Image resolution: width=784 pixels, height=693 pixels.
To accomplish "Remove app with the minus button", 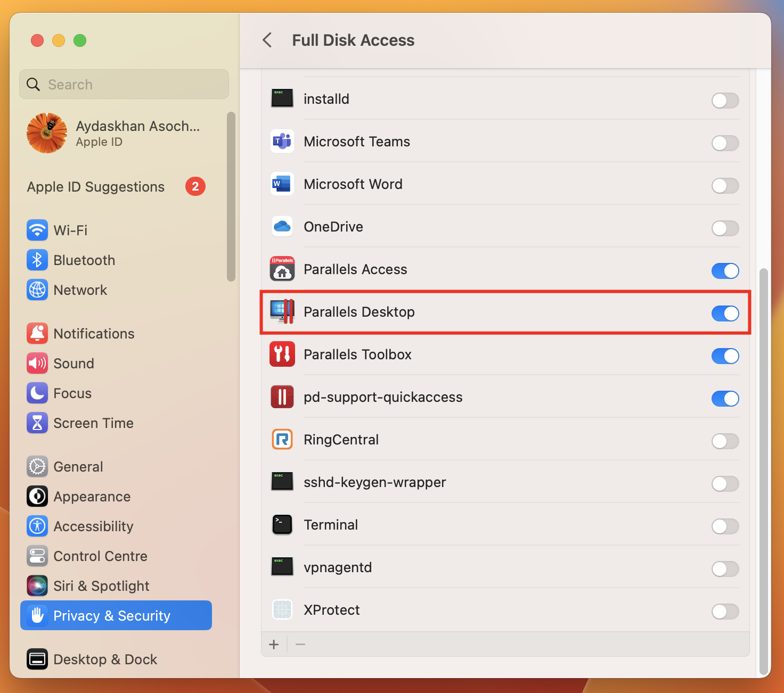I will (300, 645).
